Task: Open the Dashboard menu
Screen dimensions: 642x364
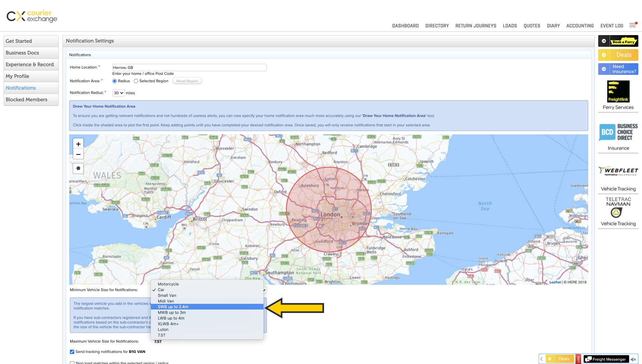Action: pos(405,26)
